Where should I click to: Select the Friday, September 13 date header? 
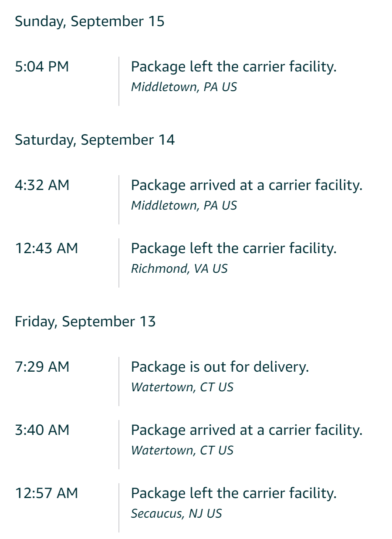click(85, 322)
